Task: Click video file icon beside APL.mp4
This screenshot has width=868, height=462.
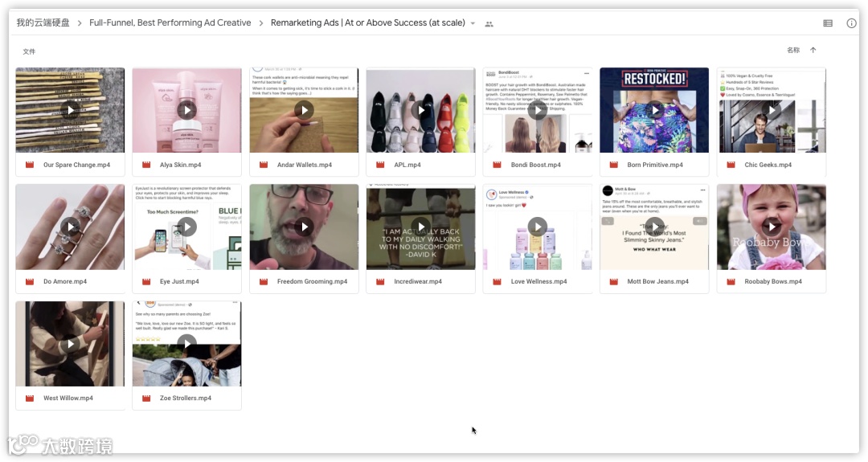Action: point(380,165)
